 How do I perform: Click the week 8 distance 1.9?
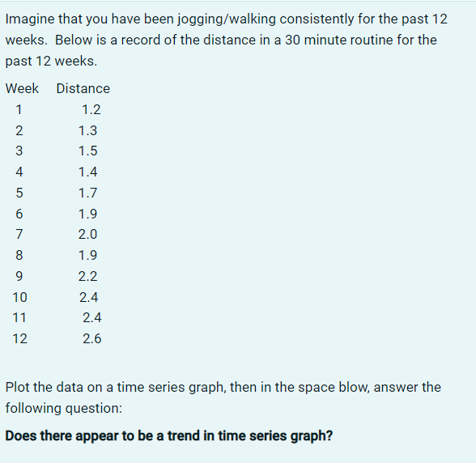pos(87,255)
